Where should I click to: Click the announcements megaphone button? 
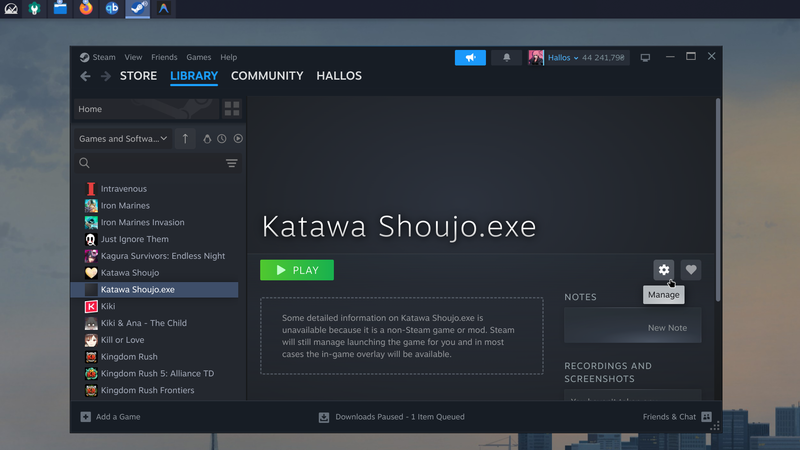(470, 58)
